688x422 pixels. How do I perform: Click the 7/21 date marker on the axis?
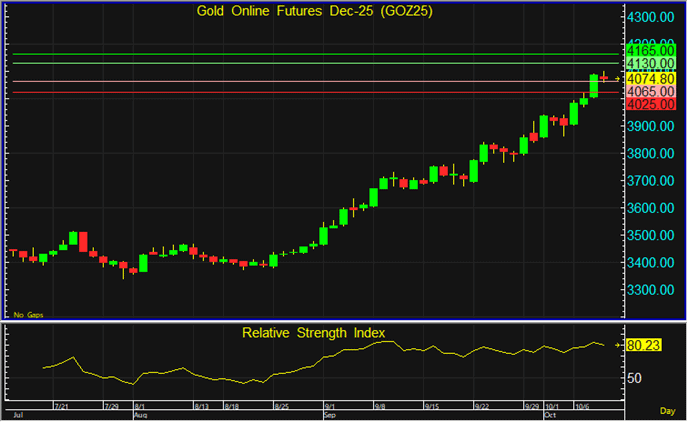[61, 407]
